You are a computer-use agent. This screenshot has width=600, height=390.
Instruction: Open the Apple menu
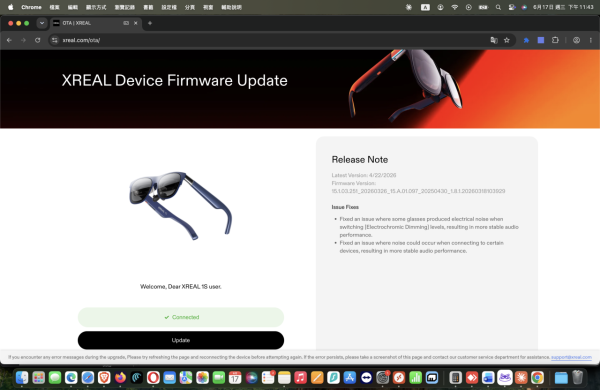coord(11,7)
